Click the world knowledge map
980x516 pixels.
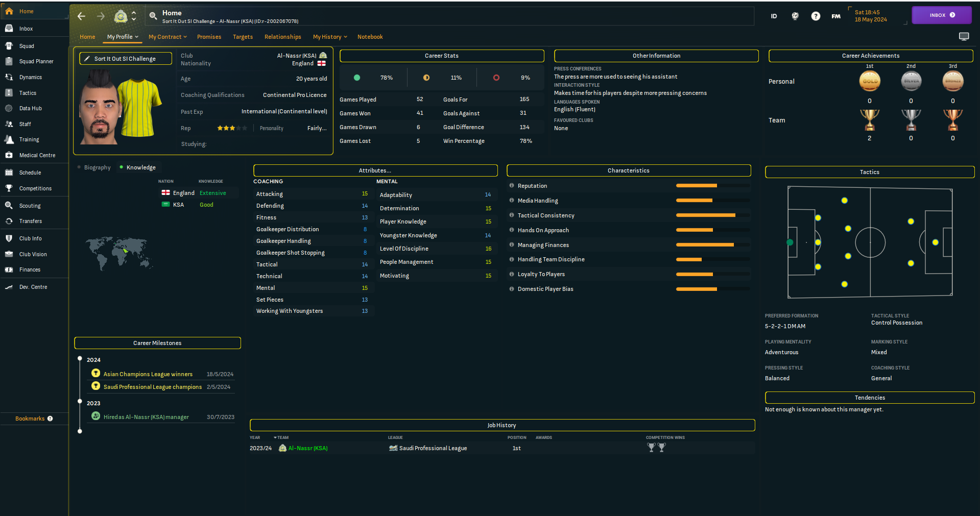tap(118, 253)
